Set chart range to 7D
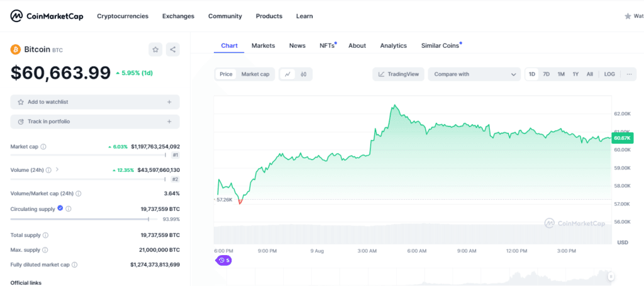The image size is (644, 286). pyautogui.click(x=547, y=74)
